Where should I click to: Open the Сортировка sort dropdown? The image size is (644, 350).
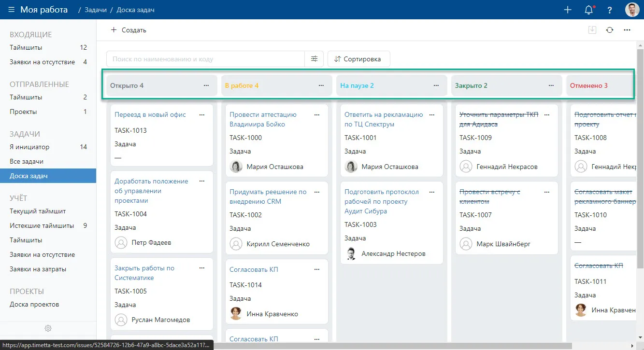pyautogui.click(x=358, y=59)
